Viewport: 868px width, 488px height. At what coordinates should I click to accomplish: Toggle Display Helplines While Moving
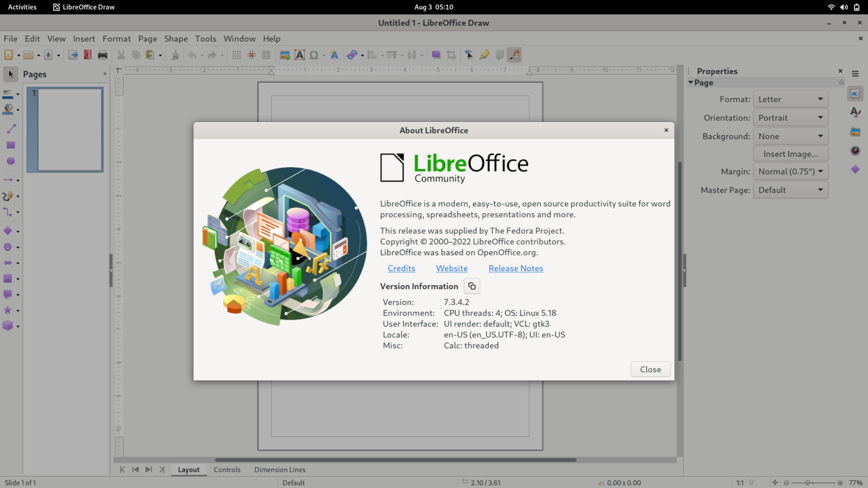266,54
